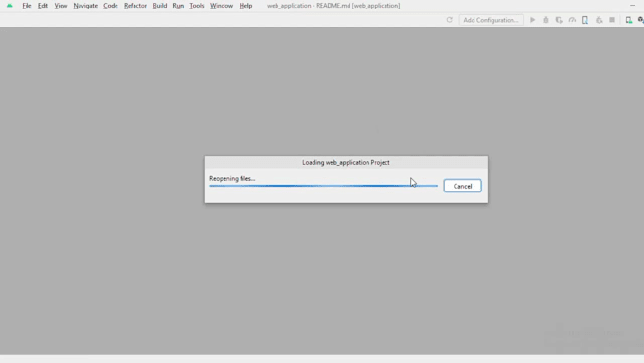Click the Reopening files progress bar
The height and width of the screenshot is (363, 644).
[324, 186]
